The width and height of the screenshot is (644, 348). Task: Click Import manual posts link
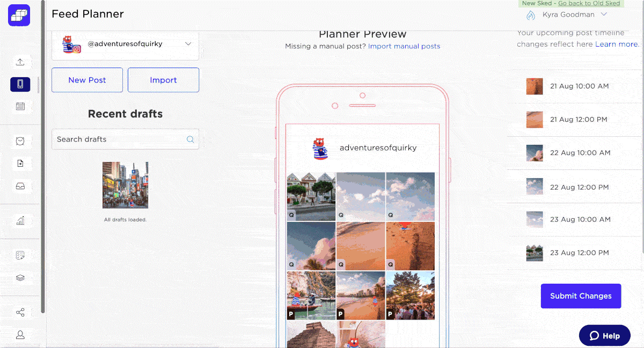pyautogui.click(x=404, y=46)
